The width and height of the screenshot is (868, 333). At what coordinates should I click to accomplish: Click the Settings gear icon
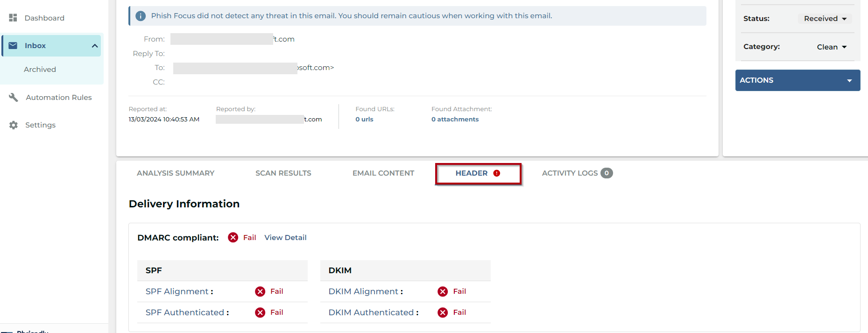pos(14,125)
